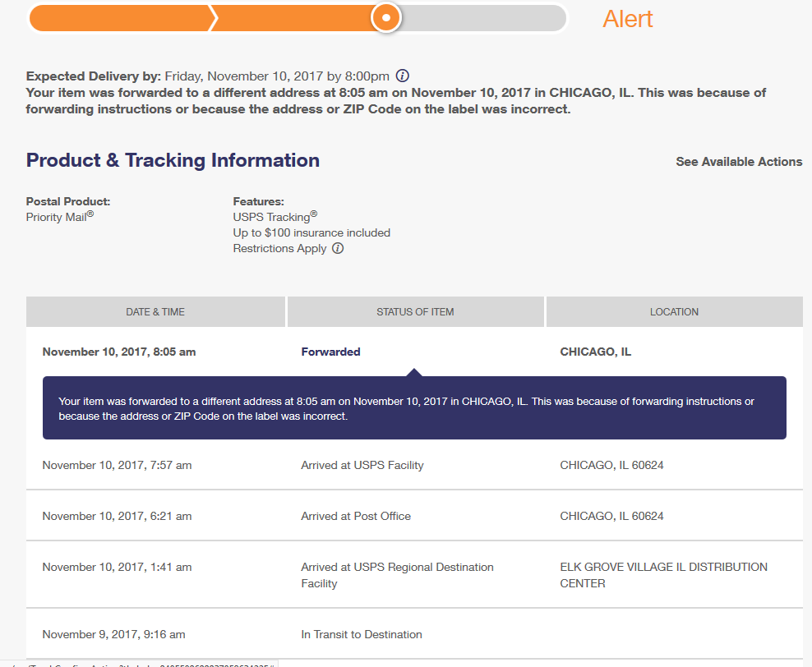The height and width of the screenshot is (667, 812).
Task: Click the LOCATION column header
Action: (674, 312)
